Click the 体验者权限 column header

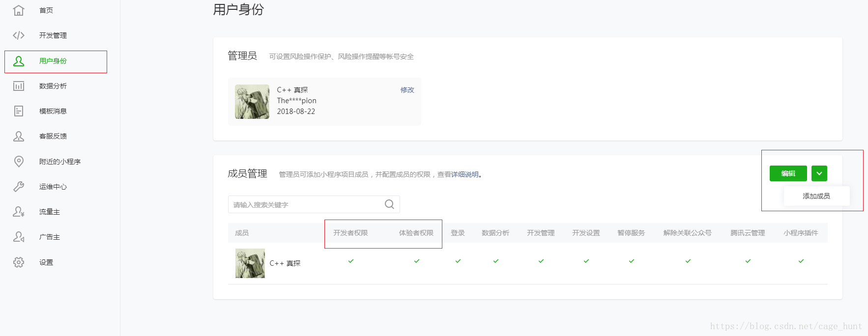(x=416, y=233)
